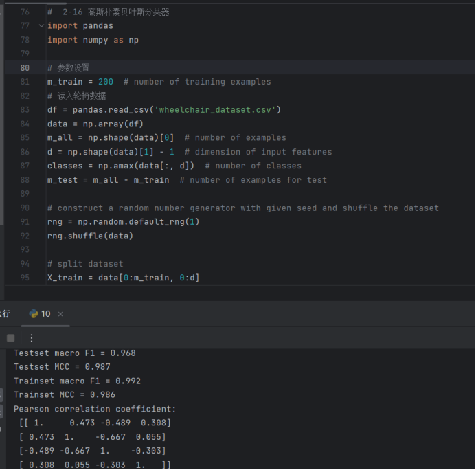Collapse the import block at line 77
Image resolution: width=476 pixels, height=470 pixels.
41,26
